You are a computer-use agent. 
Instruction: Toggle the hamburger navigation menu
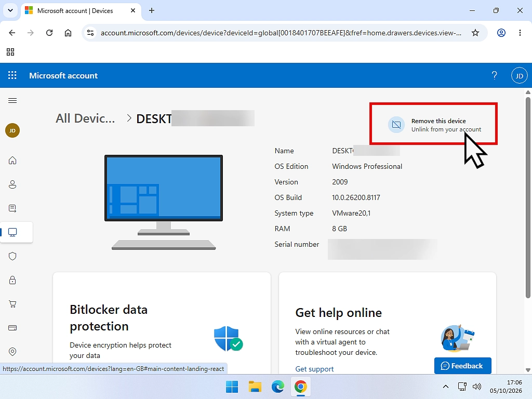12,100
